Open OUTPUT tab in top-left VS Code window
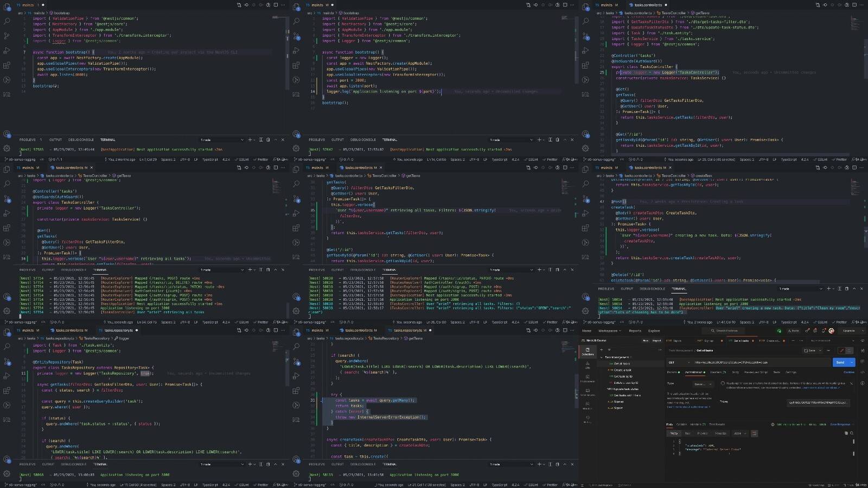 (x=55, y=140)
